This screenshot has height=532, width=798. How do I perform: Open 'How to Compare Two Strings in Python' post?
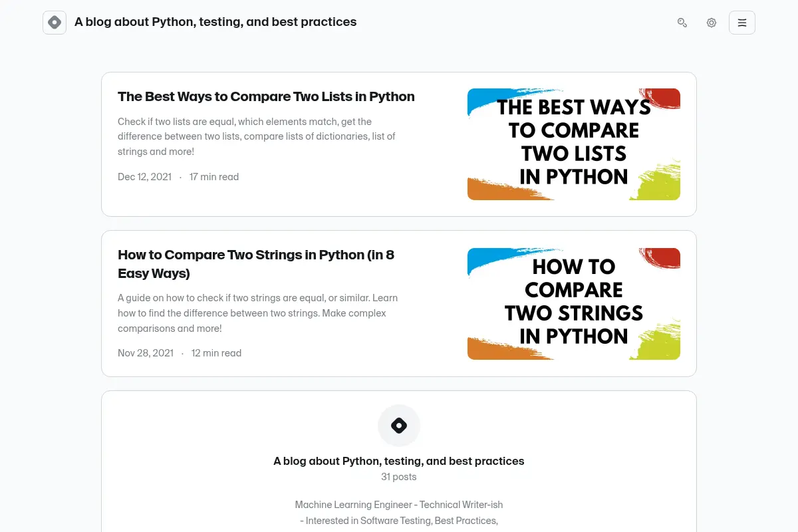256,264
